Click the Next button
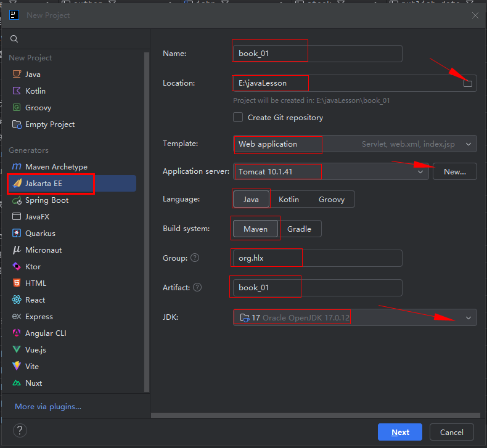 399,432
